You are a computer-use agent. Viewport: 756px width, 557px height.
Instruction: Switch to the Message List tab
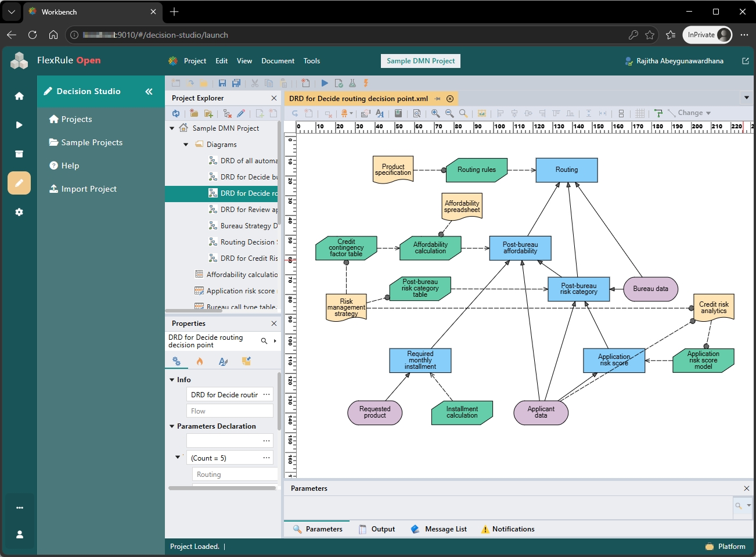coord(439,529)
